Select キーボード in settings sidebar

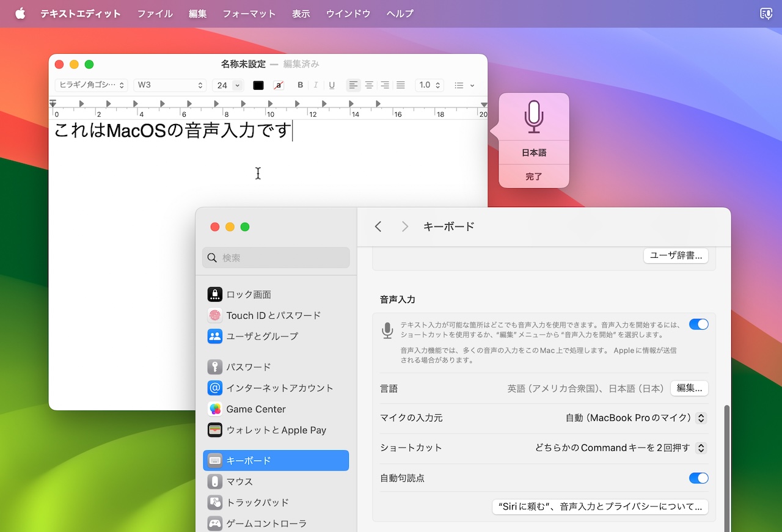[x=276, y=461]
